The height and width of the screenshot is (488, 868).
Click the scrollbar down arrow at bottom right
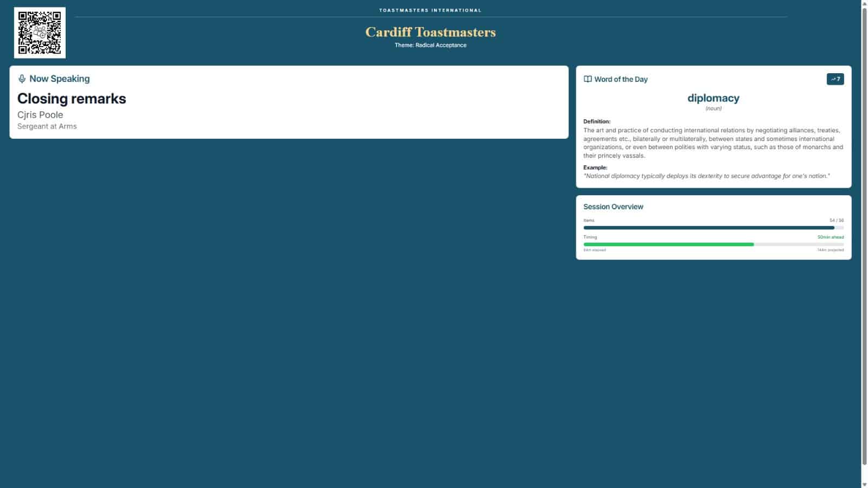coord(864,484)
